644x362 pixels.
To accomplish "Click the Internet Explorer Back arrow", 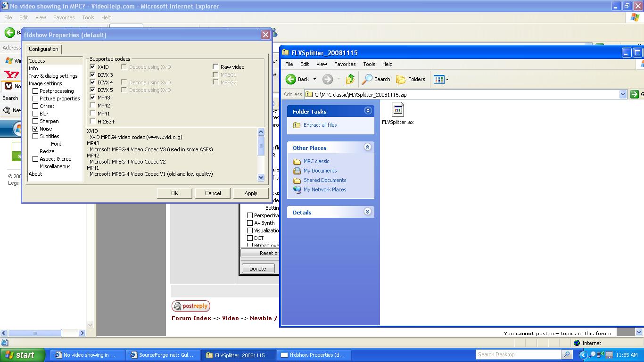I will point(9,33).
